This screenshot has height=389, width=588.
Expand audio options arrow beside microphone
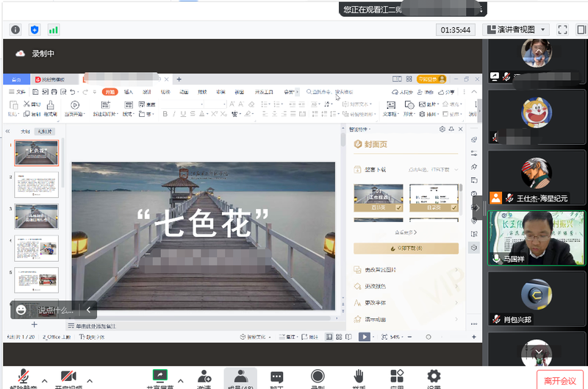[44, 379]
